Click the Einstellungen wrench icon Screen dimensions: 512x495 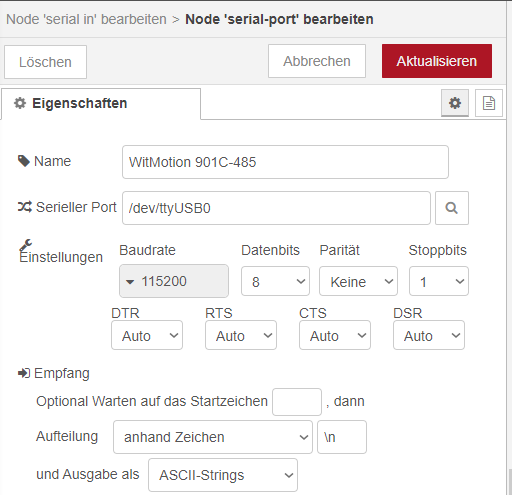(x=25, y=245)
